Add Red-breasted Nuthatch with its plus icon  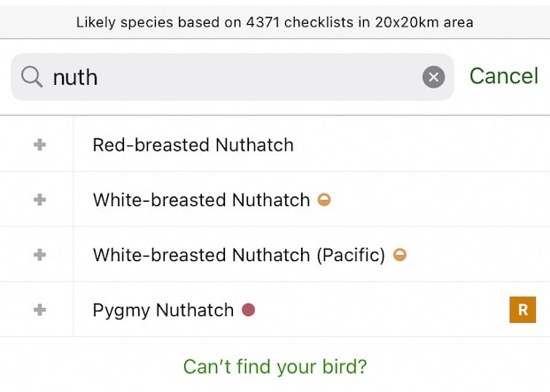[39, 144]
